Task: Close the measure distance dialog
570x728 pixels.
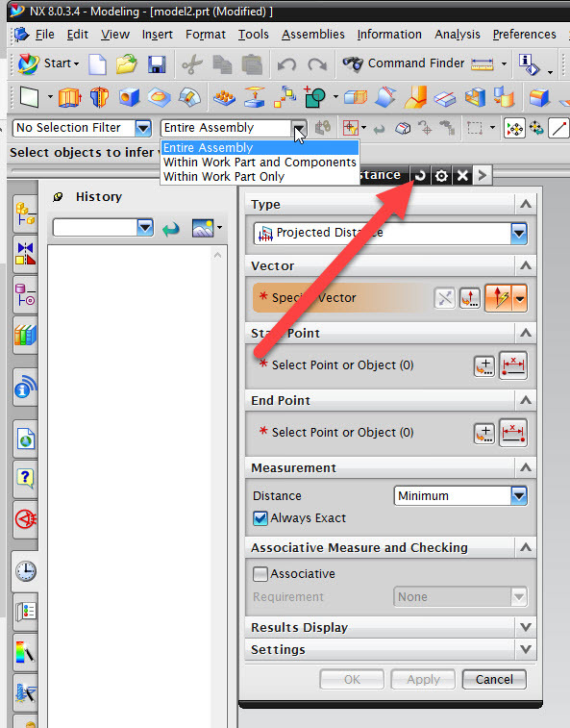Action: (462, 175)
